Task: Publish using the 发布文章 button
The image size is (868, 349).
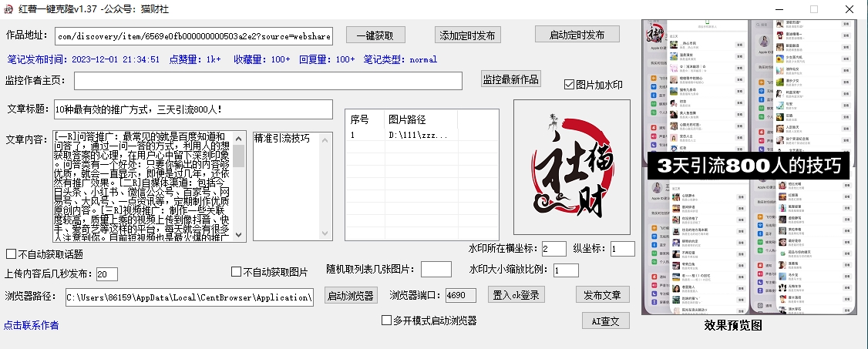Action: click(x=602, y=295)
